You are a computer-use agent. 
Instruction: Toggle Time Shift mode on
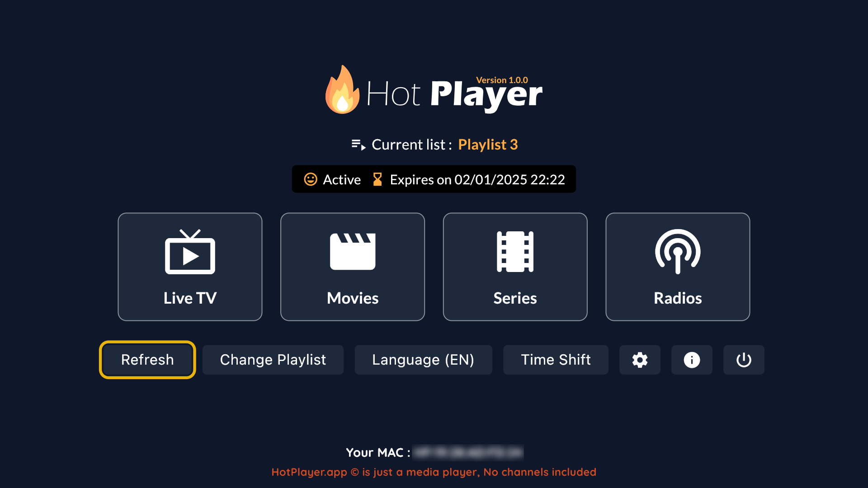pos(555,359)
